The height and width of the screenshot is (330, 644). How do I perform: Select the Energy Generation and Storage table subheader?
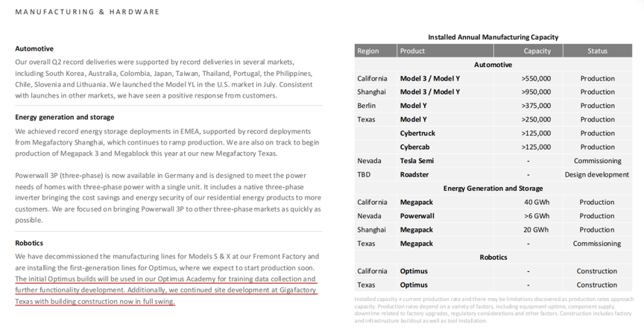pos(493,188)
